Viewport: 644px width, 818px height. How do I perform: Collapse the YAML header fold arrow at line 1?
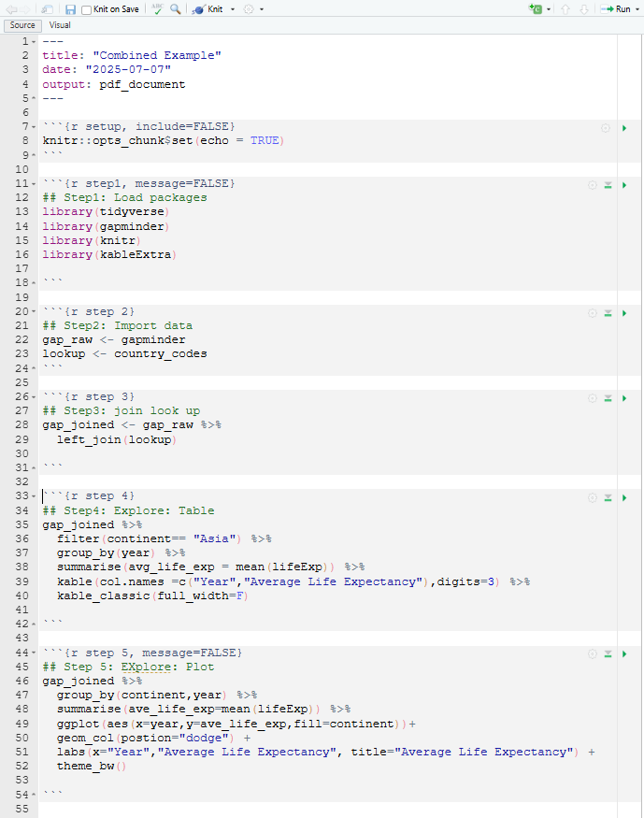[x=35, y=42]
